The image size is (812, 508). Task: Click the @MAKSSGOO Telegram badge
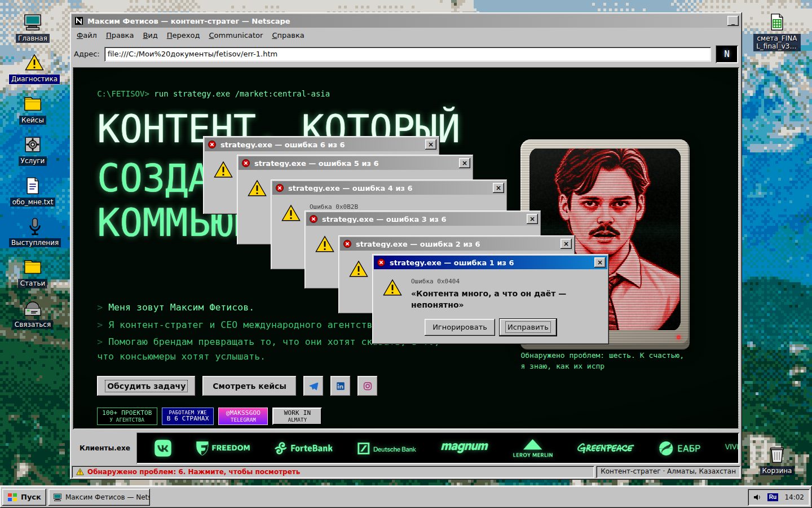click(243, 416)
